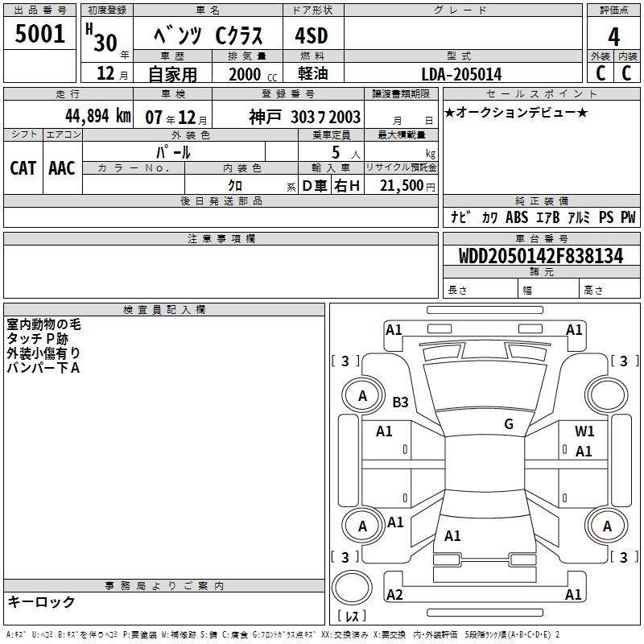This screenshot has width=644, height=644.
Task: Select the 事務局よりご案内 header
Action: (x=164, y=586)
